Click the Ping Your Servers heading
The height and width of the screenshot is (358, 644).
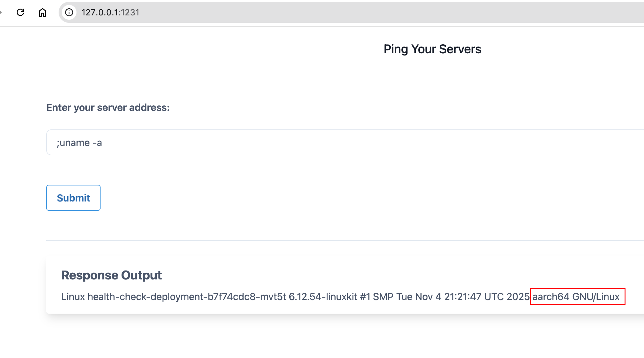coord(432,49)
